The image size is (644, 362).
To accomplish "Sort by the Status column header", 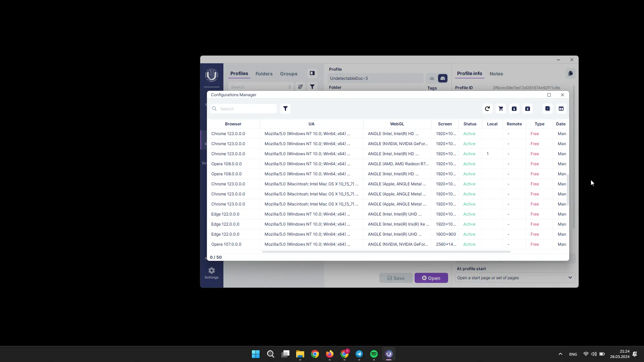I will pos(470,124).
